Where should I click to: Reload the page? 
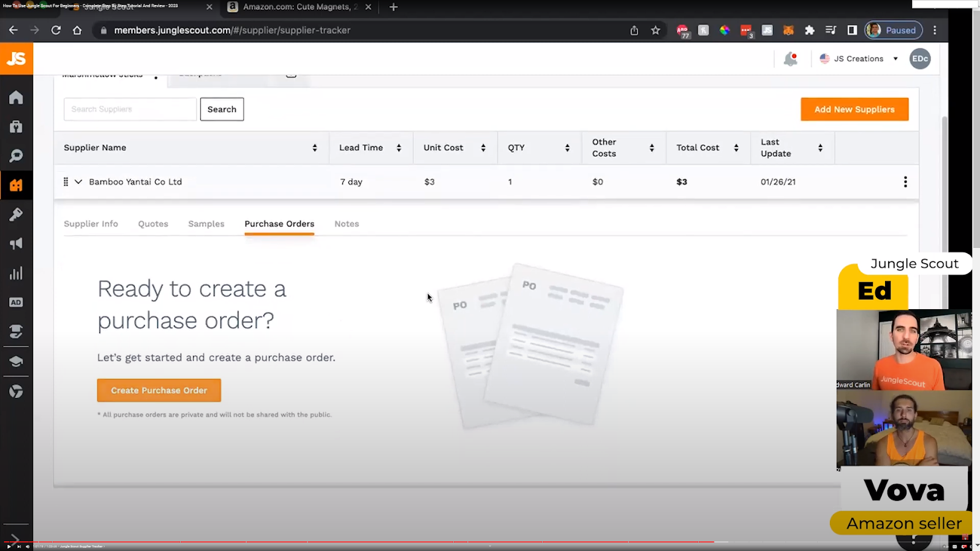tap(56, 30)
